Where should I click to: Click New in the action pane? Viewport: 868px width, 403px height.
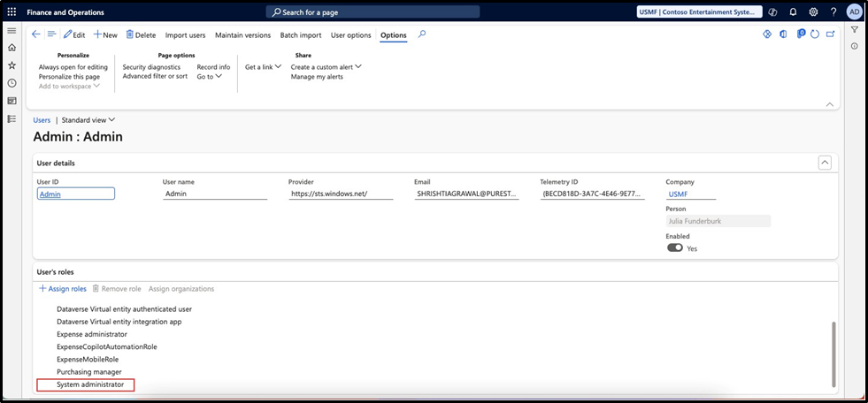pyautogui.click(x=105, y=34)
